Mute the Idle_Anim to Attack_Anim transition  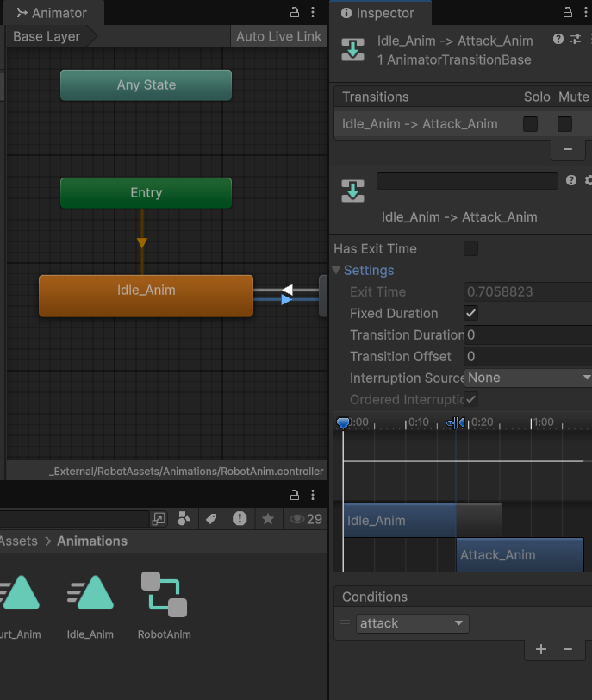[x=564, y=124]
